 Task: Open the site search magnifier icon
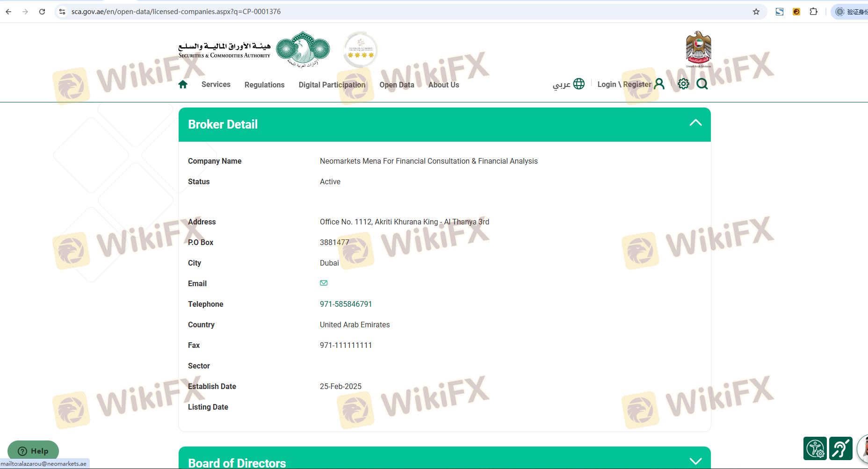702,84
